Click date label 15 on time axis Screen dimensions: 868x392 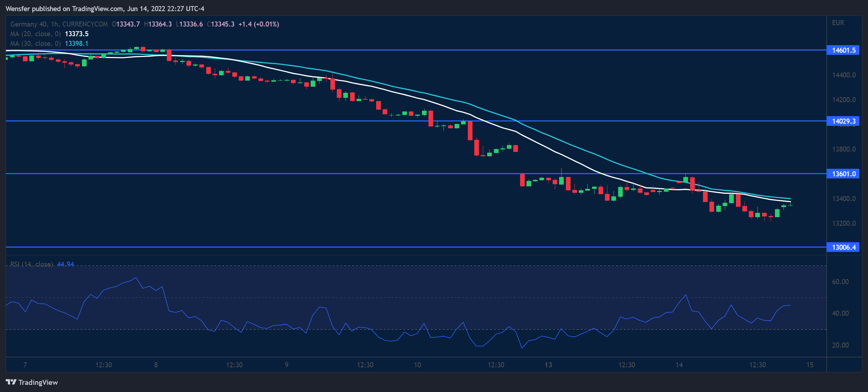pyautogui.click(x=810, y=365)
